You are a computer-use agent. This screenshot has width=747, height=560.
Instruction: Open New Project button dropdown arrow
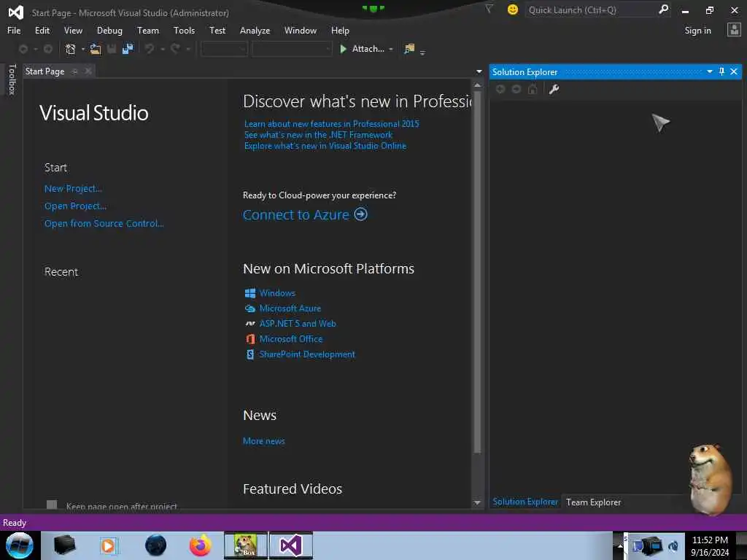click(83, 49)
